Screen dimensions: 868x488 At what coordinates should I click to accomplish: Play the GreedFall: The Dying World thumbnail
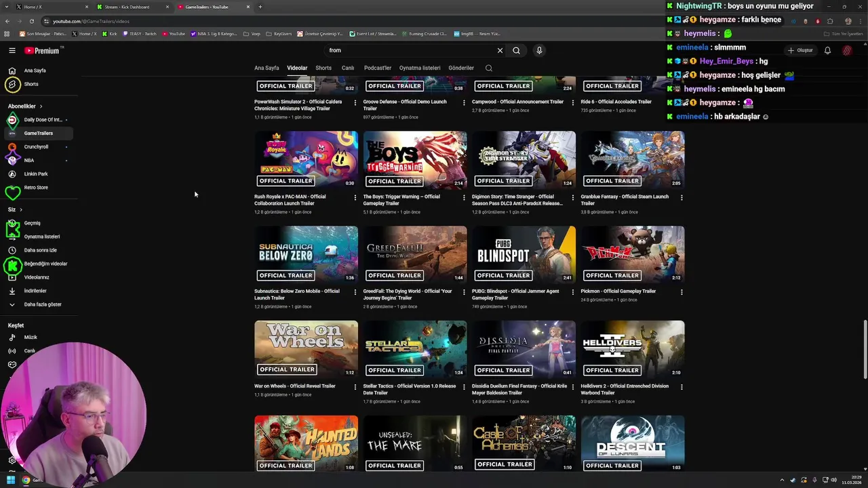(x=415, y=254)
